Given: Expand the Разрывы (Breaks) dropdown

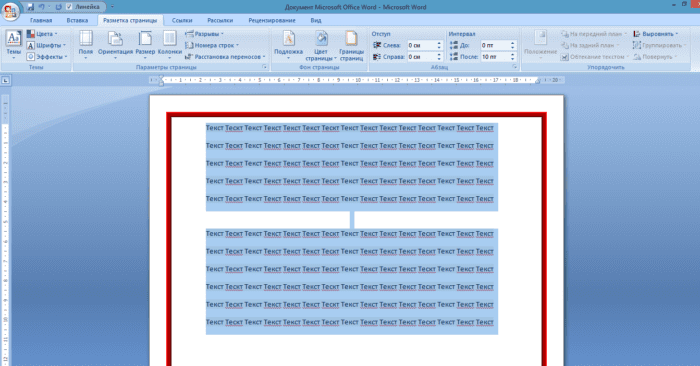Looking at the screenshot, I should click(x=204, y=34).
